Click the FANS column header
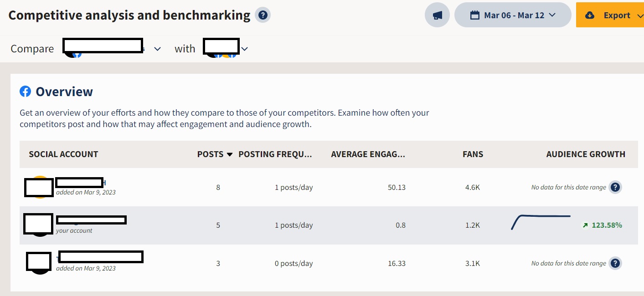644x296 pixels. pyautogui.click(x=473, y=154)
